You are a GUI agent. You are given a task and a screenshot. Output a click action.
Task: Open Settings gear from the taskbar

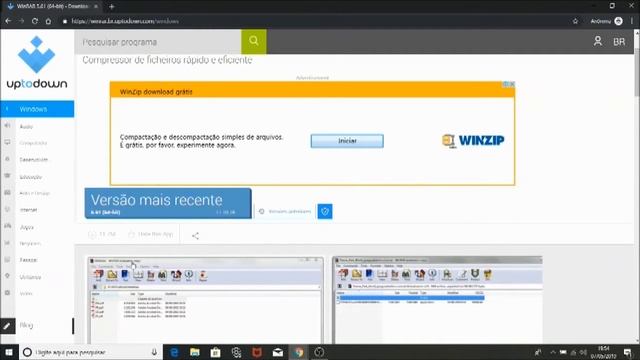[x=236, y=352]
